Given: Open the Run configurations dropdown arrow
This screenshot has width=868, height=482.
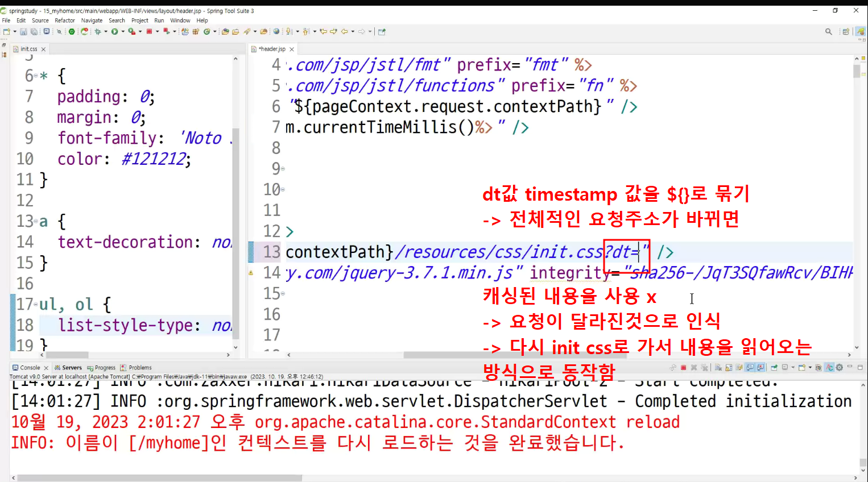Looking at the screenshot, I should point(123,31).
